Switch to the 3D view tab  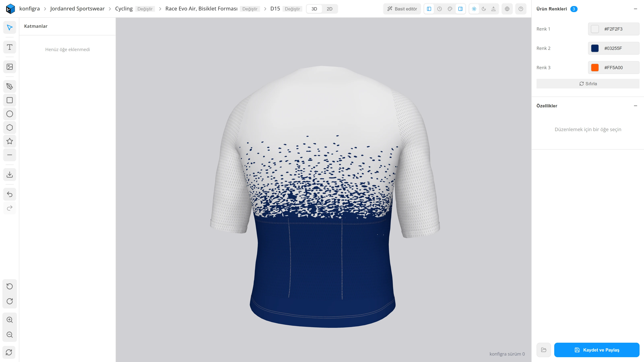(314, 9)
